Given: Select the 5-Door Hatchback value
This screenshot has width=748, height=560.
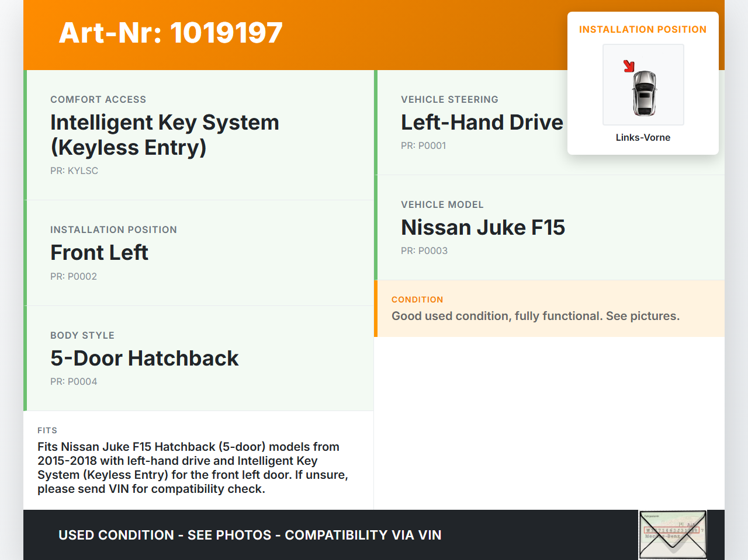Looking at the screenshot, I should [144, 359].
